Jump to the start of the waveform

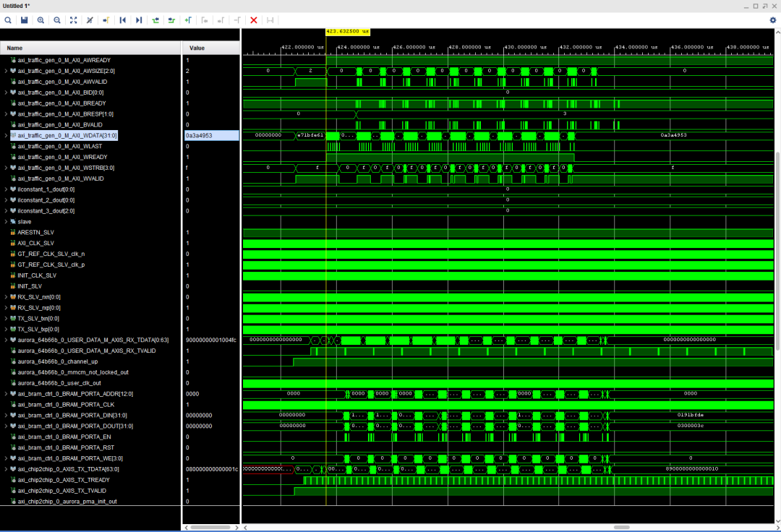(122, 20)
